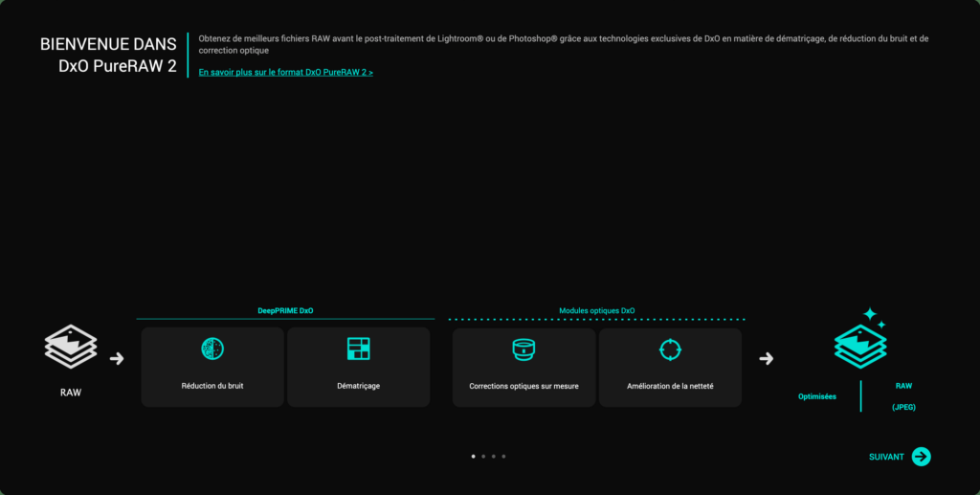Click the (JPEG) label

pos(903,408)
